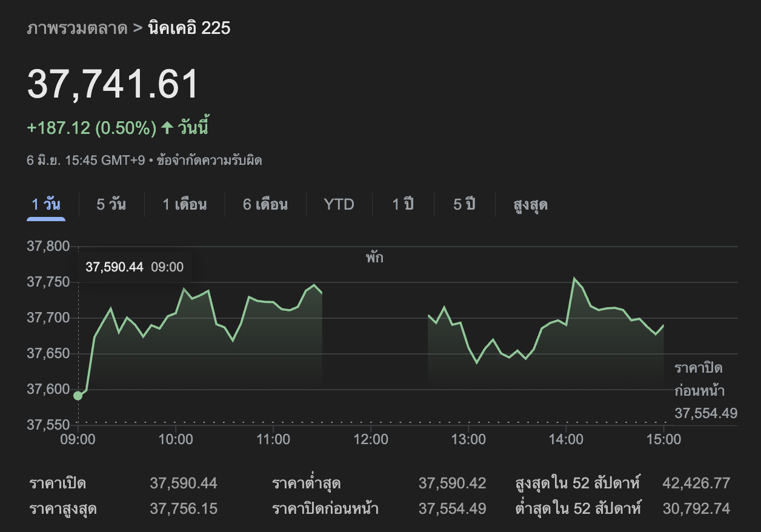The width and height of the screenshot is (761, 532).
Task: Click the พัก break label on chart
Action: pos(374,258)
